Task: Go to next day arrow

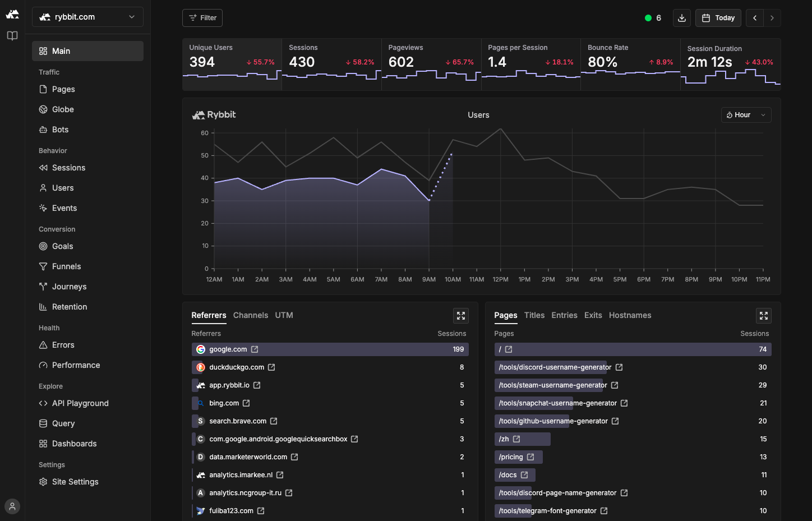Action: [x=772, y=18]
